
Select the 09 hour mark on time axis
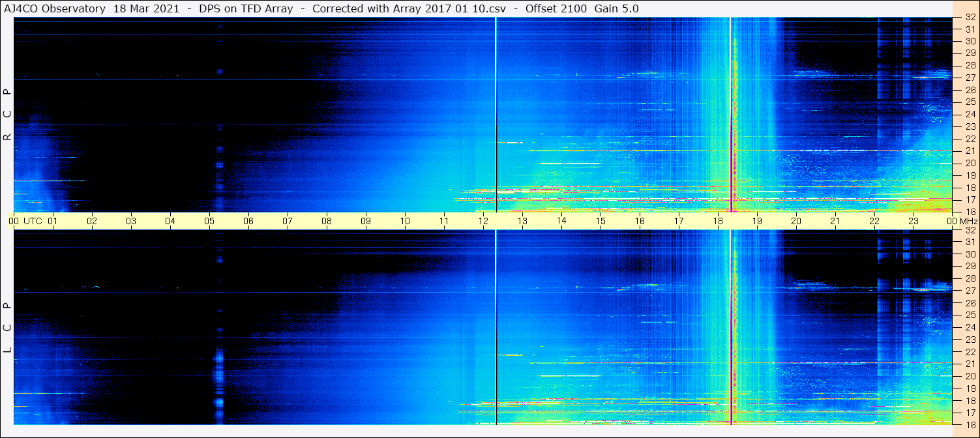(x=366, y=221)
